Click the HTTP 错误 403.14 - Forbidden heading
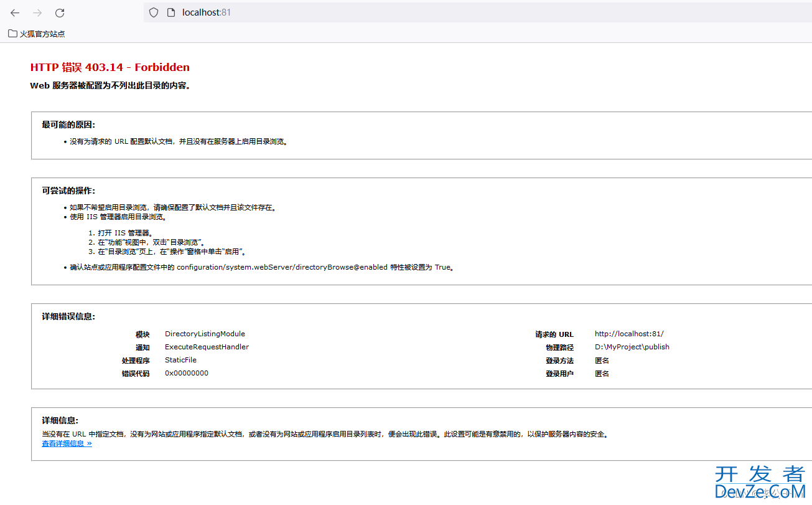 click(110, 67)
